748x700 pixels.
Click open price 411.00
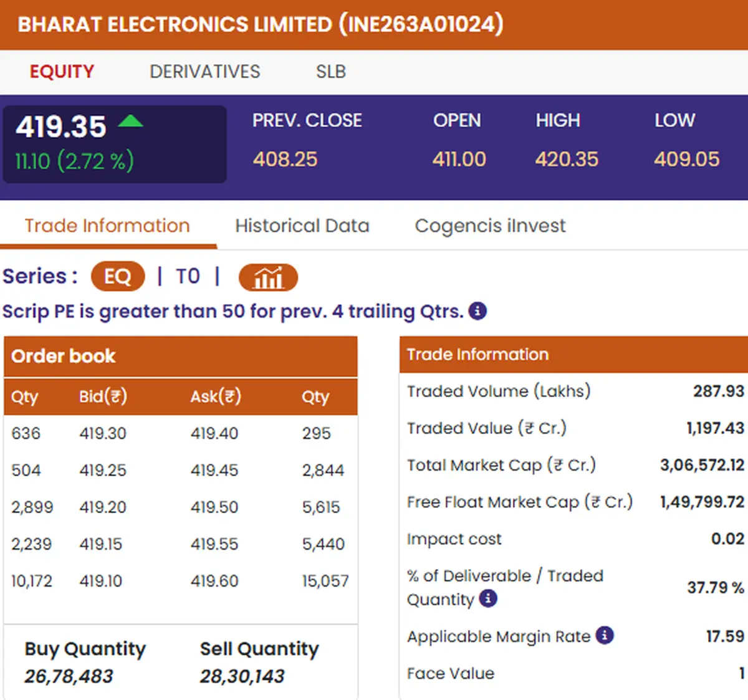coord(459,160)
